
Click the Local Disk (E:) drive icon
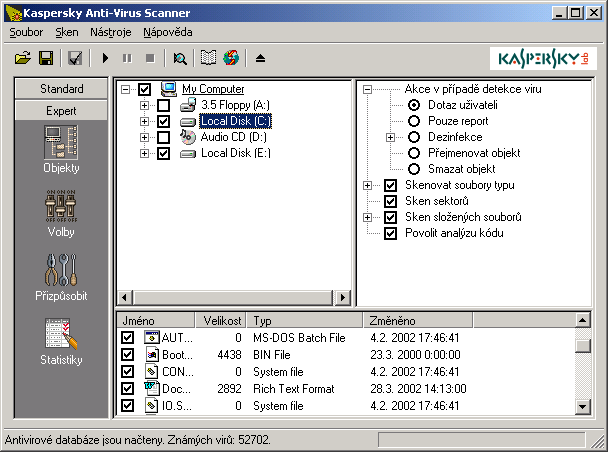pos(188,154)
